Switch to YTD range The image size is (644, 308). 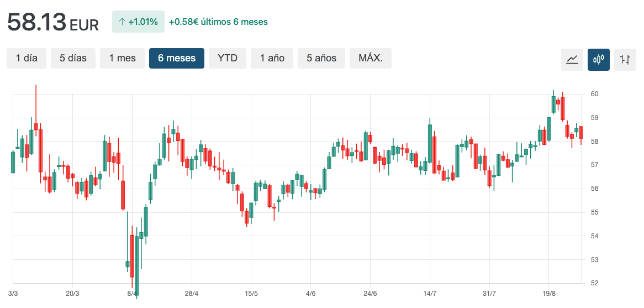[228, 58]
